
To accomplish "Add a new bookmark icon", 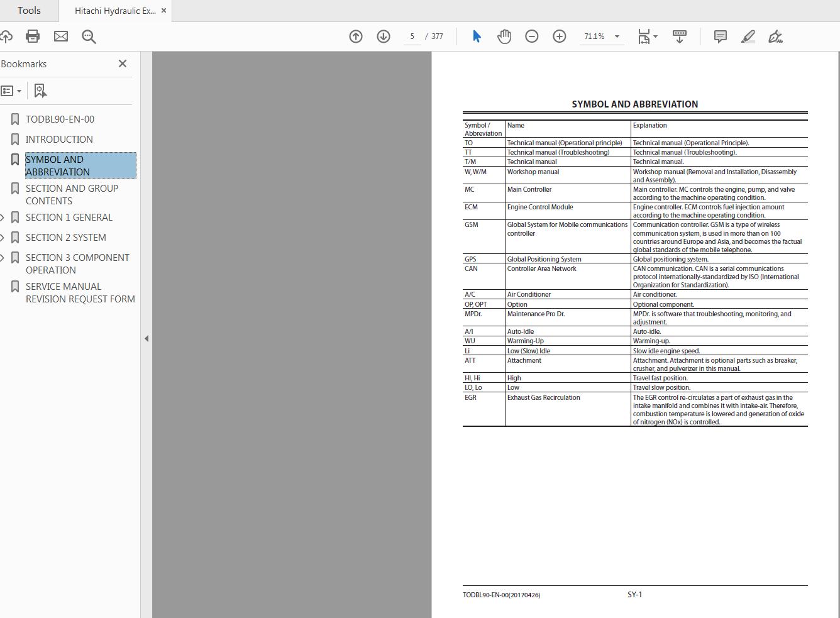I will 40,91.
